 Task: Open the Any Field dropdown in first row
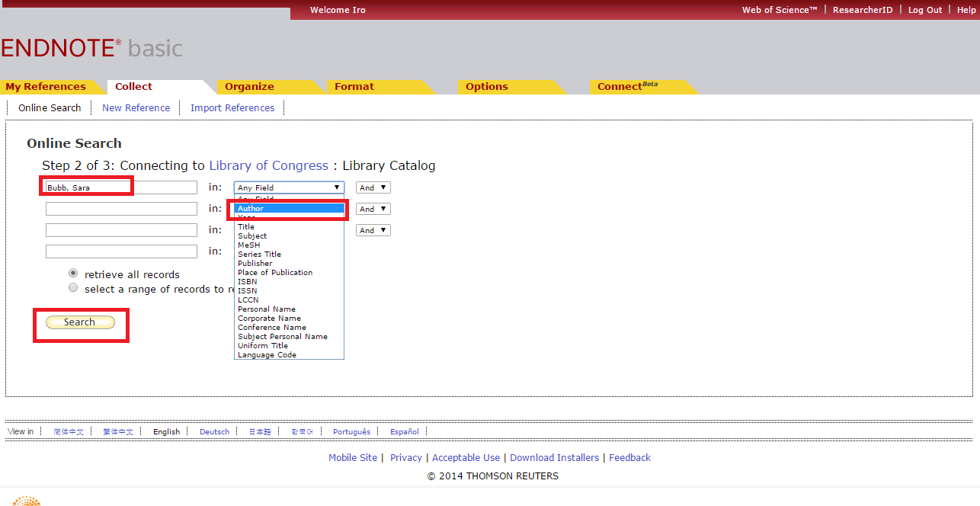pyautogui.click(x=289, y=187)
